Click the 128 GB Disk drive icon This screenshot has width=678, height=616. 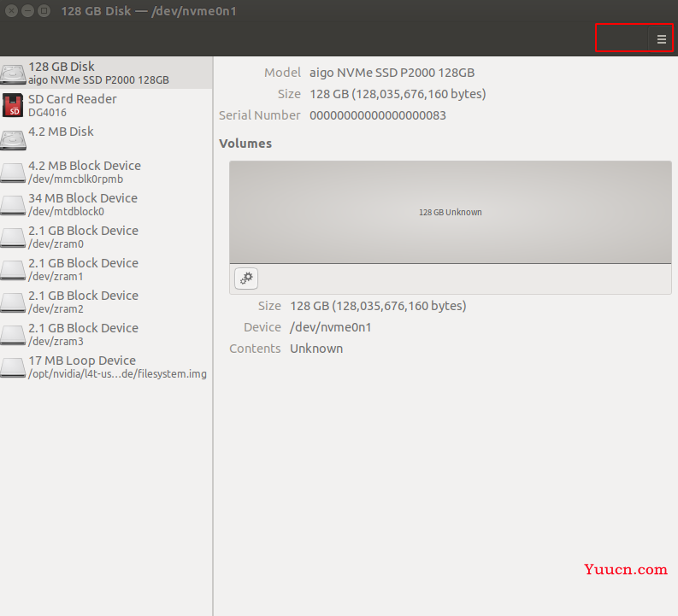click(x=13, y=73)
